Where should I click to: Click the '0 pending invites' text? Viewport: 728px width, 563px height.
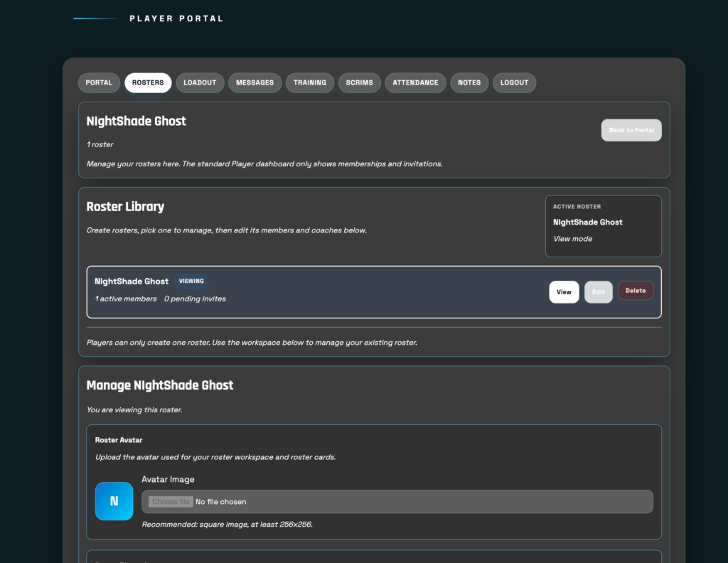pos(195,299)
